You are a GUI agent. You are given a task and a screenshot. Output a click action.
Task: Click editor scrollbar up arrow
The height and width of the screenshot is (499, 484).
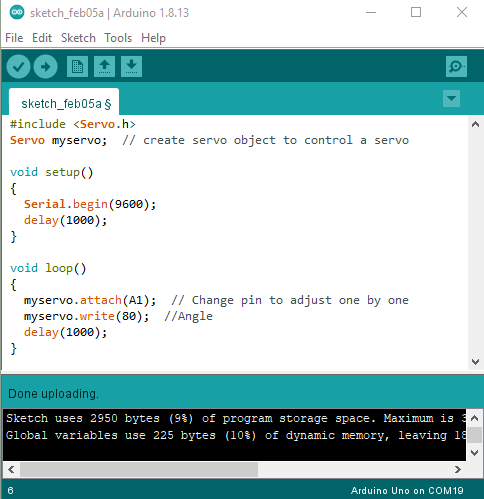coord(476,125)
